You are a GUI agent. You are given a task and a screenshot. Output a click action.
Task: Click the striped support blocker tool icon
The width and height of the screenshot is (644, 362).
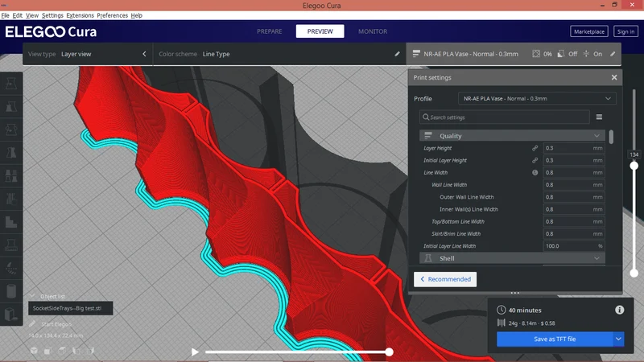point(11,199)
